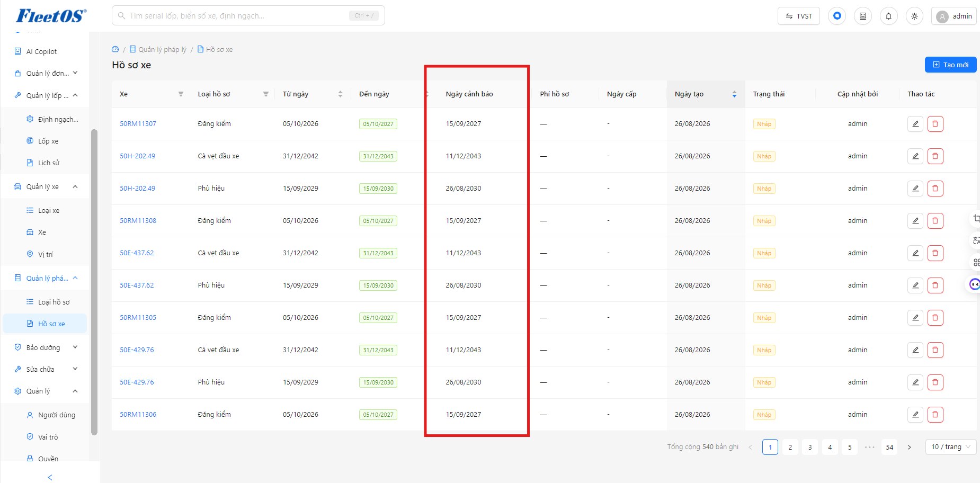Open vehicle link 50E-429.76 Cà vẹt row
Image resolution: width=980 pixels, height=483 pixels.
click(137, 350)
